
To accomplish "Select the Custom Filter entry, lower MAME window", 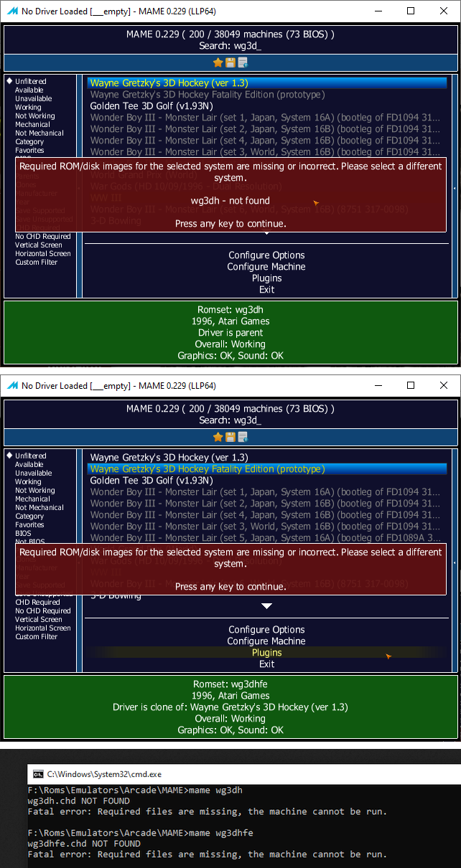I will (x=37, y=636).
